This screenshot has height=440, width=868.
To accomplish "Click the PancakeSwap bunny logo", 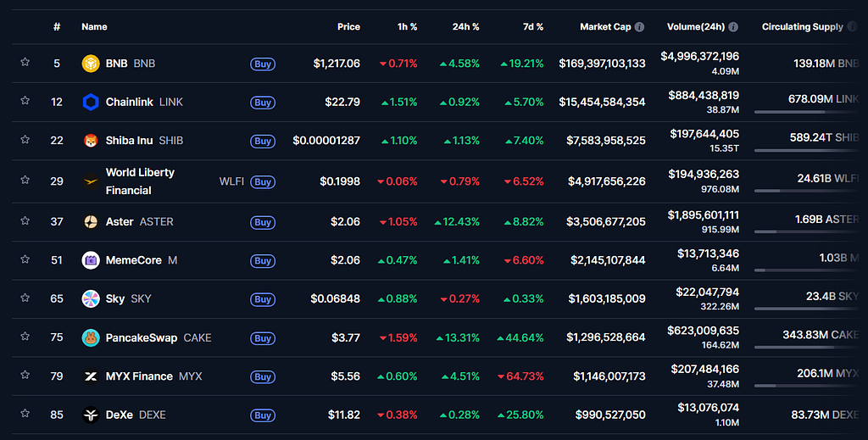I will click(x=91, y=337).
